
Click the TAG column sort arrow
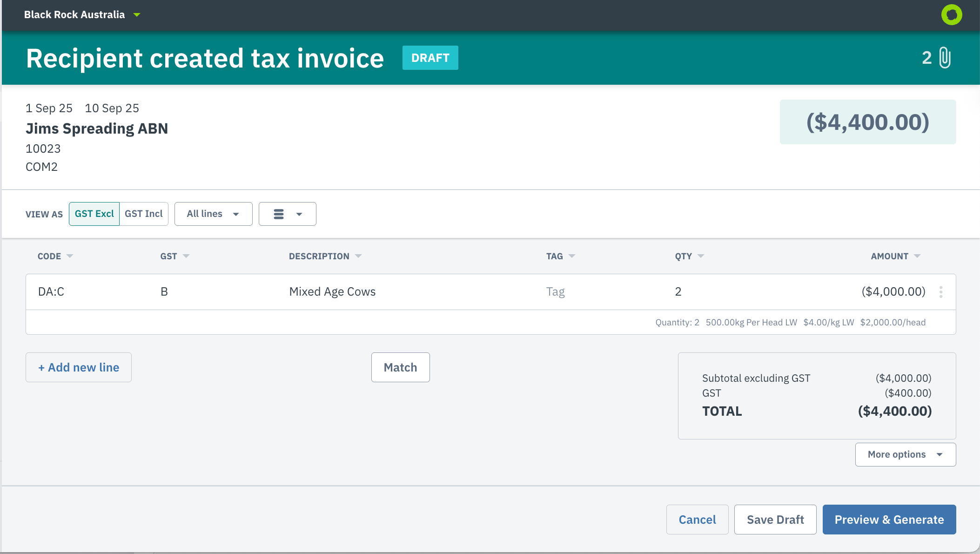(x=572, y=257)
